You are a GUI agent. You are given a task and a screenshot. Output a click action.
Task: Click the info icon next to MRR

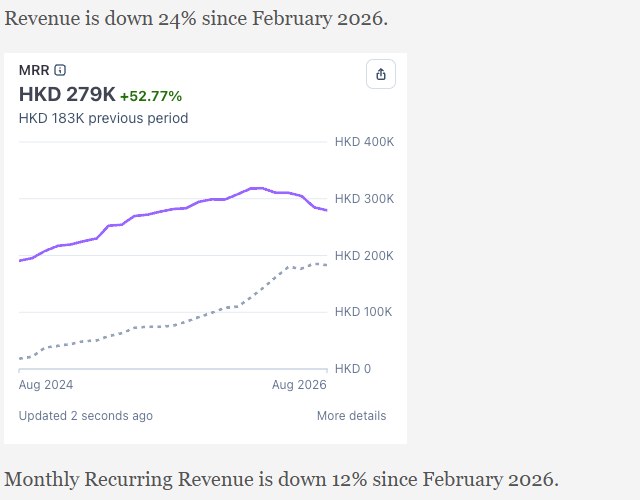(x=60, y=70)
